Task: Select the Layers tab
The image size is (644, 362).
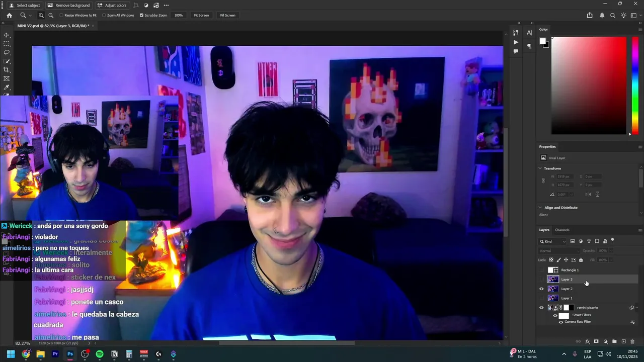Action: 544,230
